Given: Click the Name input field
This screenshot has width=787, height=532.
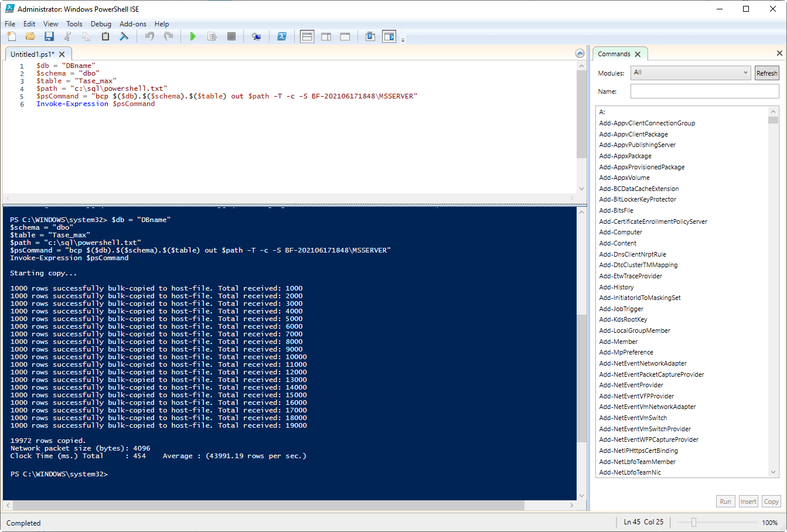Looking at the screenshot, I should point(704,91).
